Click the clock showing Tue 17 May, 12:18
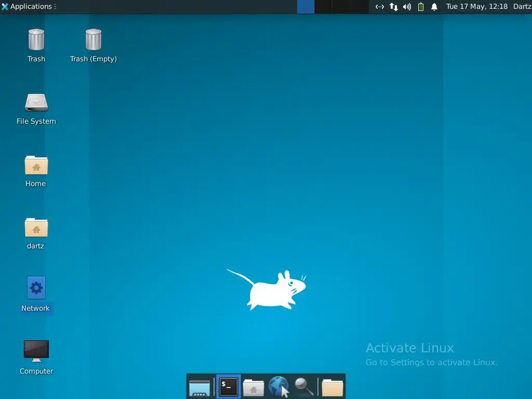The image size is (532, 399). point(477,6)
